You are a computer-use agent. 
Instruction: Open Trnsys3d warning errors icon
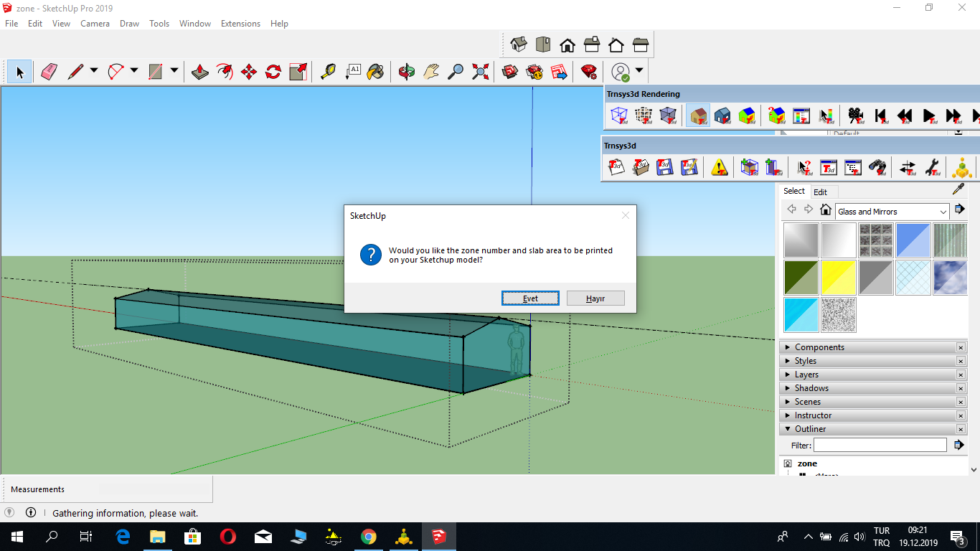[x=720, y=168]
